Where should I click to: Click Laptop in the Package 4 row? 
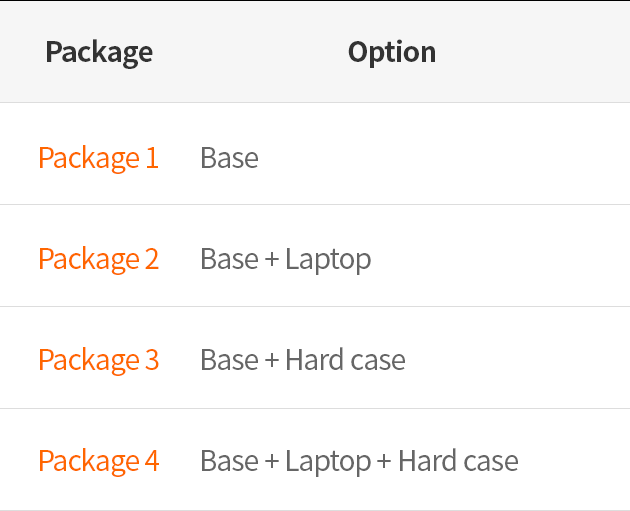[328, 462]
